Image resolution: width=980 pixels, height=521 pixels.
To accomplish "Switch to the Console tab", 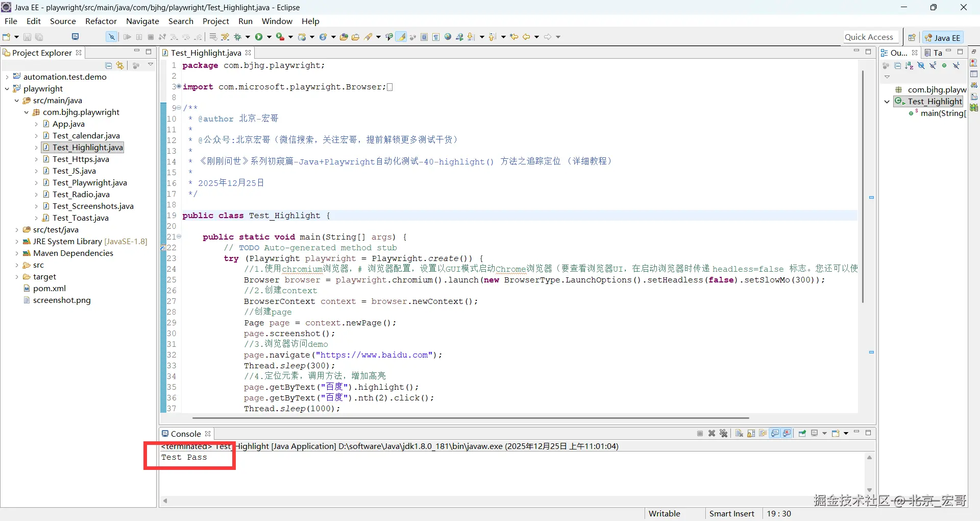I will point(186,434).
